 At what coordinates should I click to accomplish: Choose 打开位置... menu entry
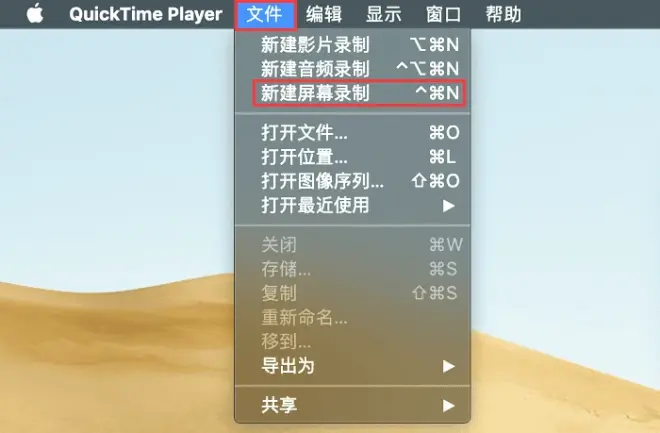pos(352,157)
